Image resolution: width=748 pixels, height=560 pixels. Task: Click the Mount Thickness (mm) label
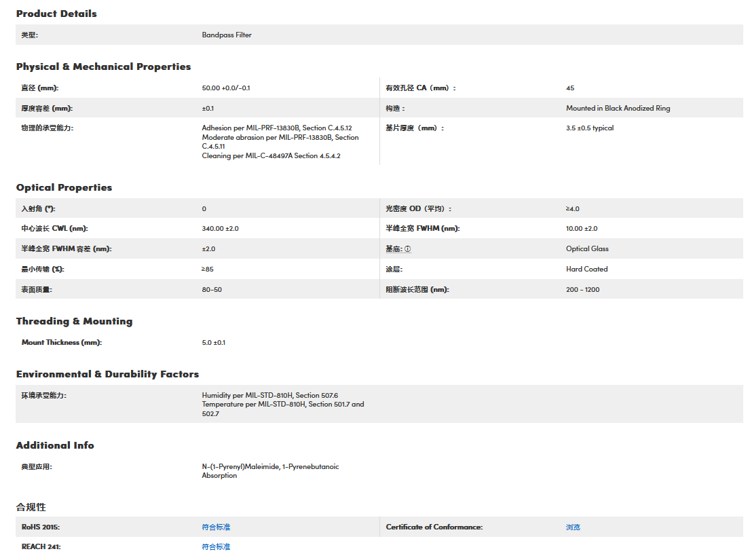pyautogui.click(x=61, y=343)
